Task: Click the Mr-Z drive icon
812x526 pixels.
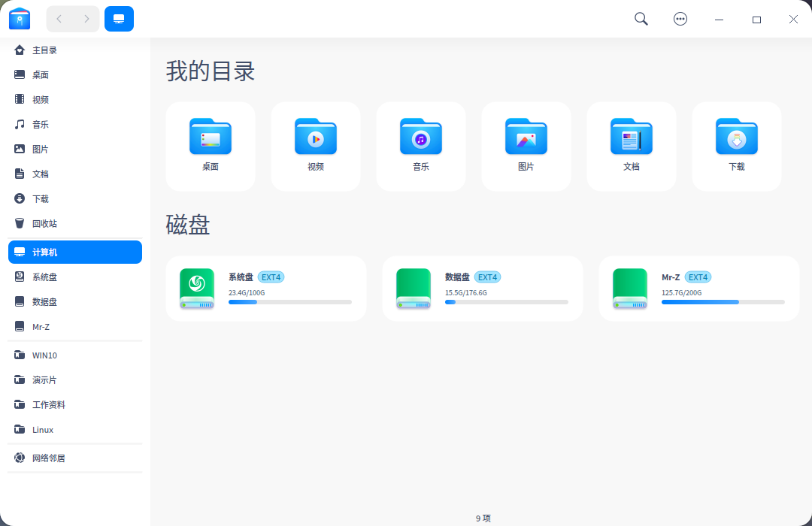Action: (630, 289)
